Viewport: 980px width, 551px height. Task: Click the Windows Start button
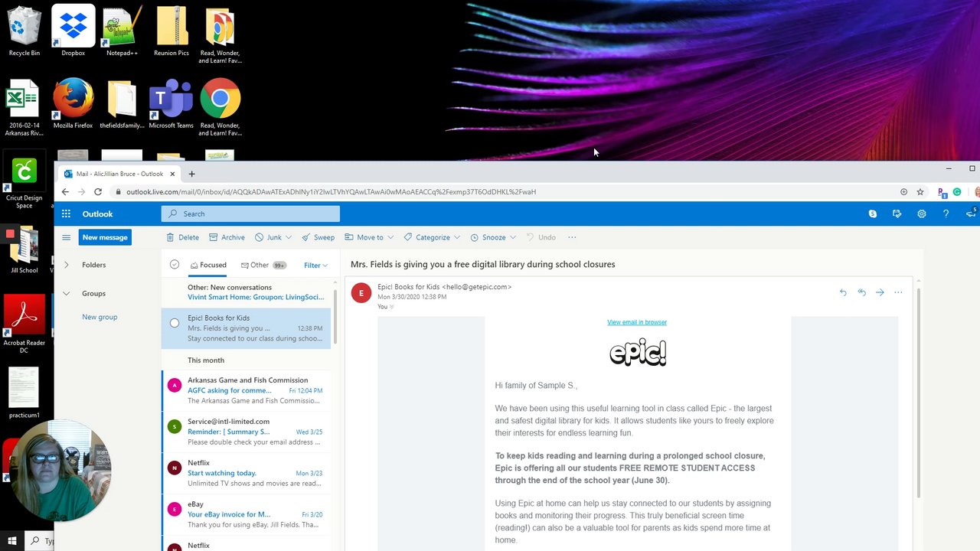click(x=12, y=541)
